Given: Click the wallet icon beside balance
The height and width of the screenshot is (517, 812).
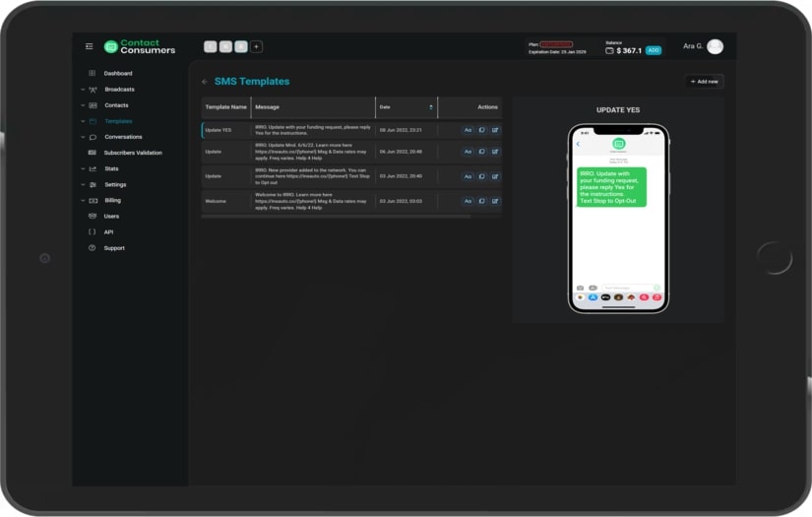Looking at the screenshot, I should coord(609,51).
